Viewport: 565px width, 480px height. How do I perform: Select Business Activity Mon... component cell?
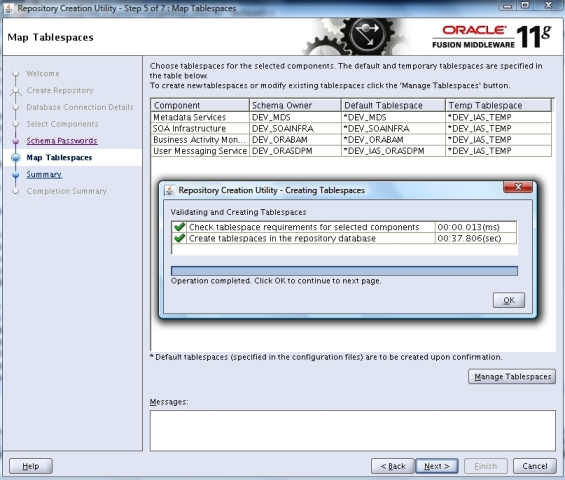pos(200,139)
